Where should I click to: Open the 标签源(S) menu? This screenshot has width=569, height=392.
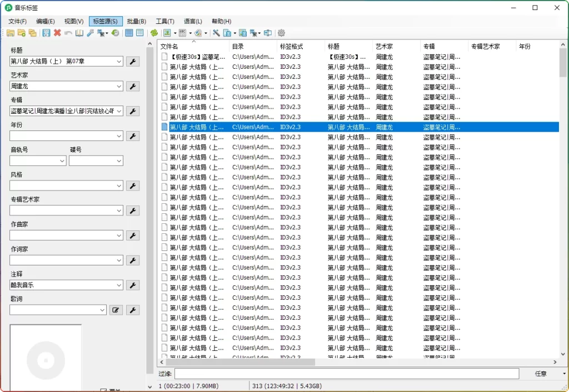coord(105,21)
